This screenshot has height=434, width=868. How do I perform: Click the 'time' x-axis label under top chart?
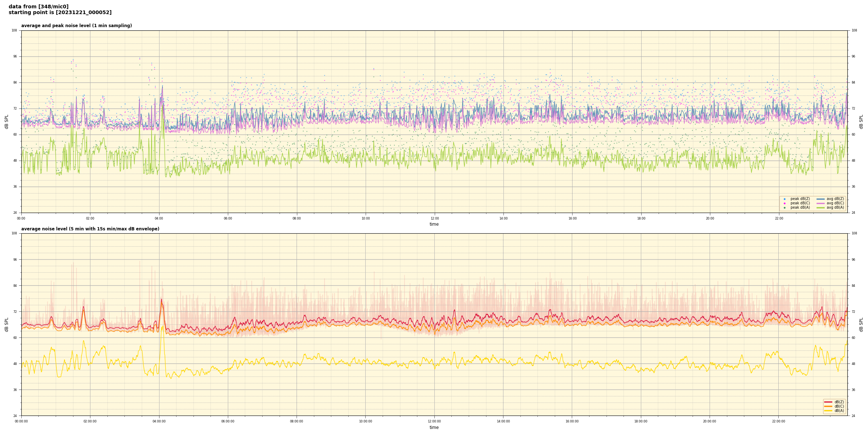click(x=434, y=224)
